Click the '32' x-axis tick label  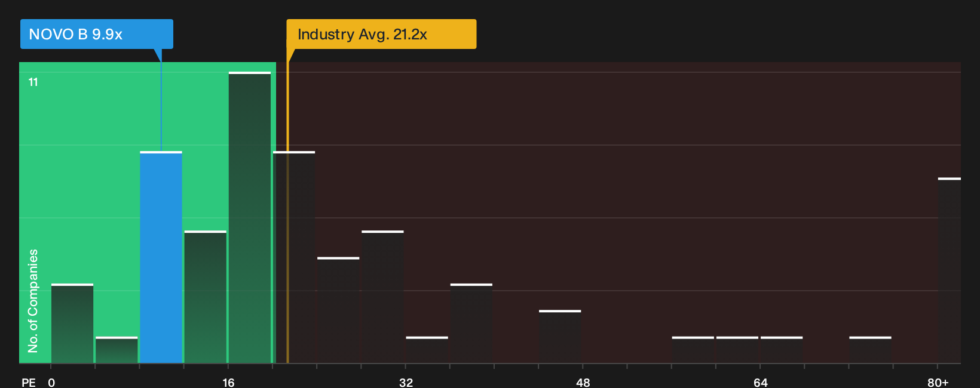click(406, 382)
